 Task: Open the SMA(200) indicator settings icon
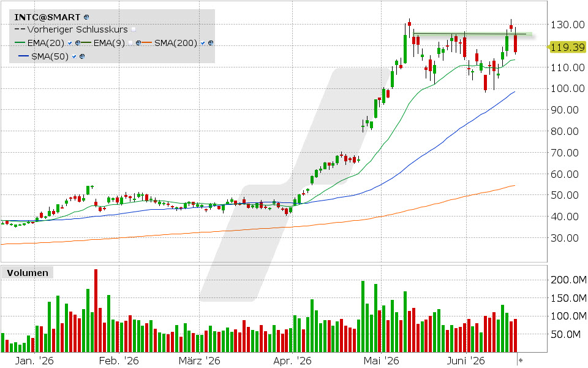click(x=210, y=43)
